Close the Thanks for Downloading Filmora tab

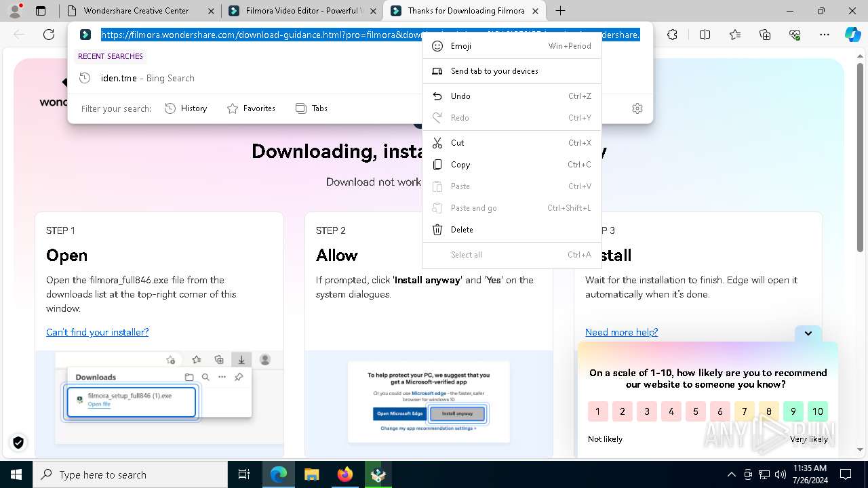point(536,11)
